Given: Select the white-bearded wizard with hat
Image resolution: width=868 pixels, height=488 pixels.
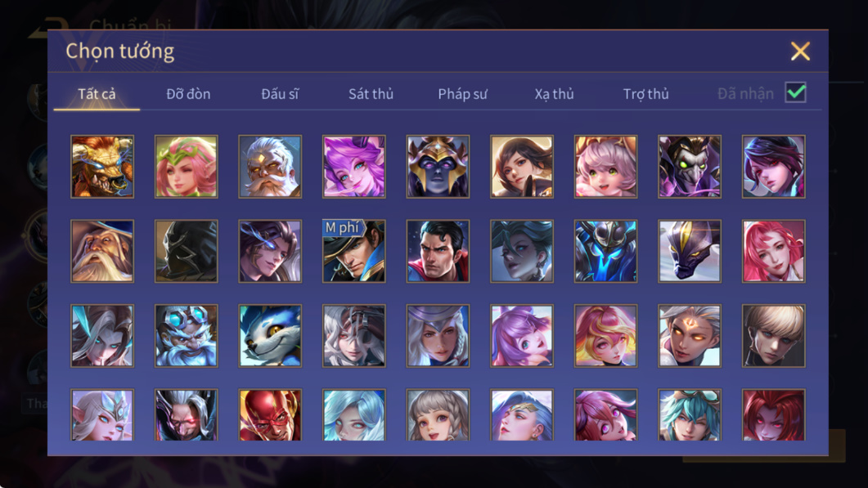Looking at the screenshot, I should click(102, 251).
